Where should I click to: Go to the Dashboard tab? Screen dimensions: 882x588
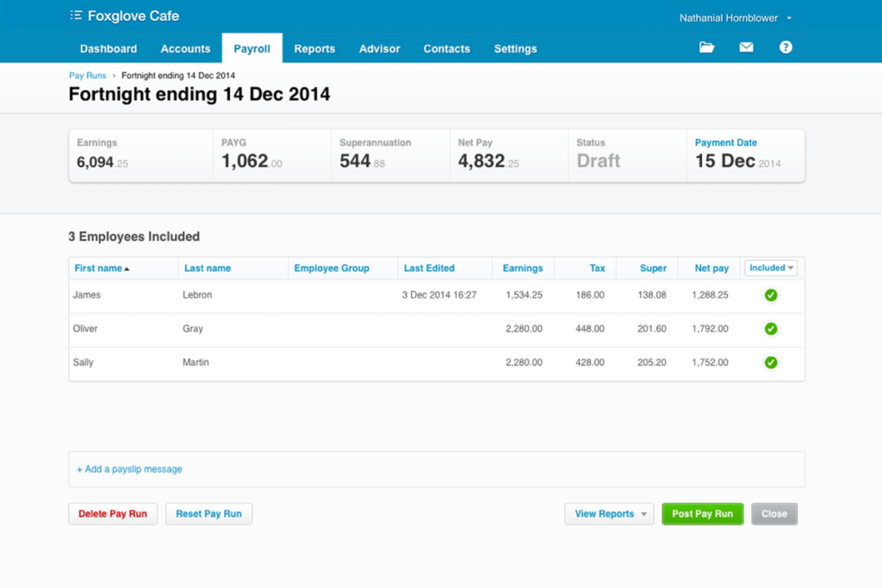[x=108, y=49]
